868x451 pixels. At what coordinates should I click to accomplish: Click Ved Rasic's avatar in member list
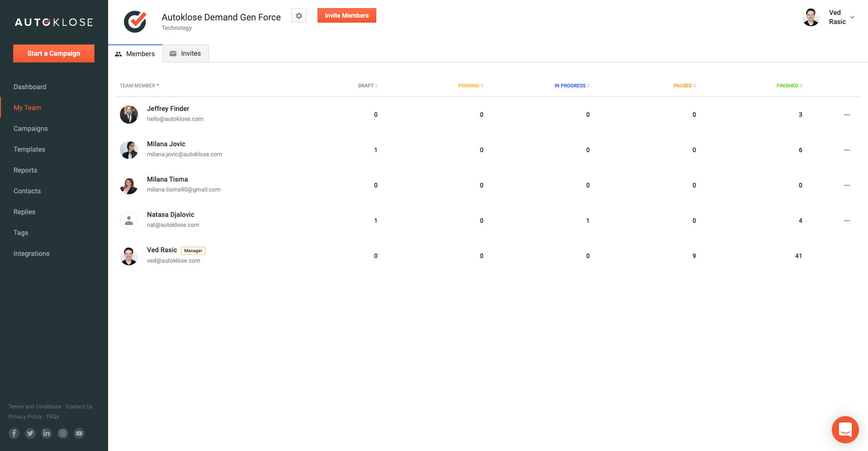(129, 256)
